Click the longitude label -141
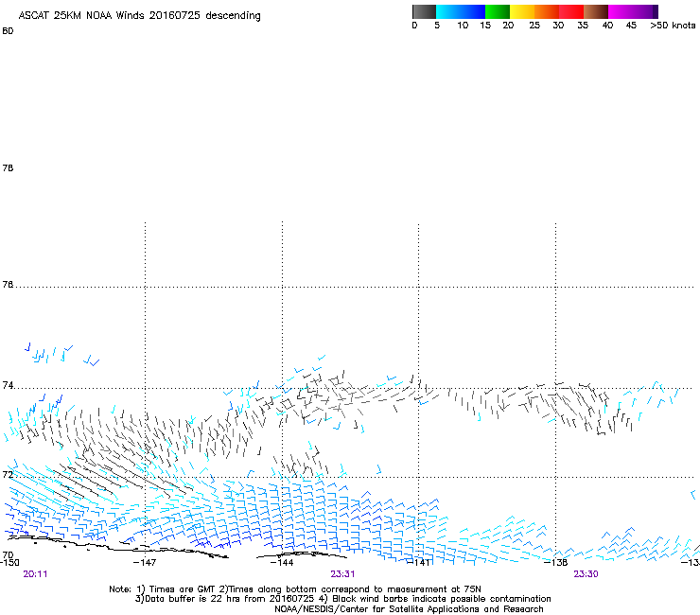This screenshot has height=615, width=700. coord(419,562)
